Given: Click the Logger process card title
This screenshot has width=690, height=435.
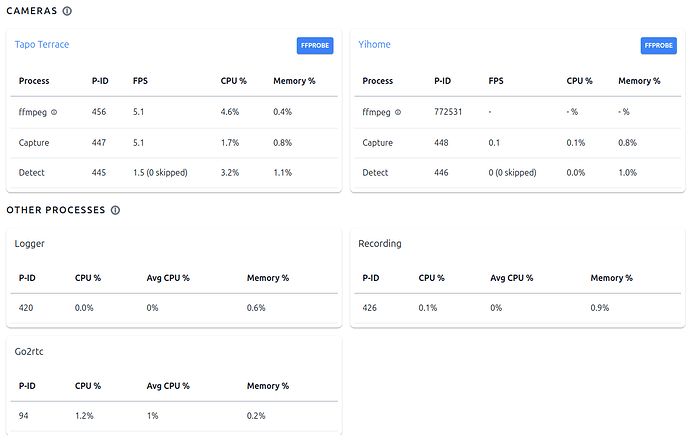Looking at the screenshot, I should point(30,243).
